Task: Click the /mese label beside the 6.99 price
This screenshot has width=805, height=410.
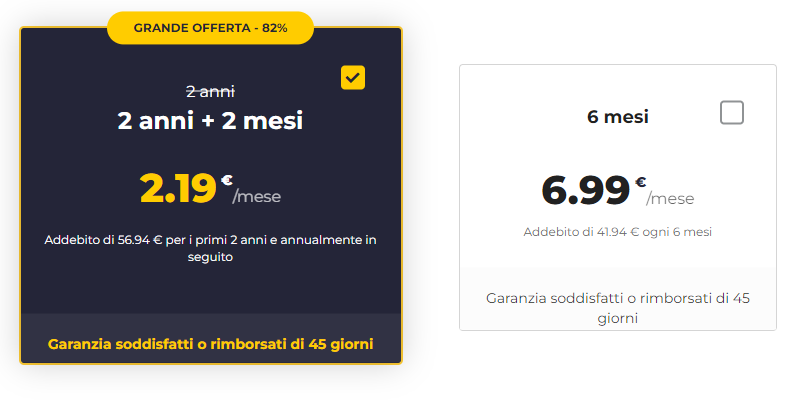Action: [x=670, y=198]
